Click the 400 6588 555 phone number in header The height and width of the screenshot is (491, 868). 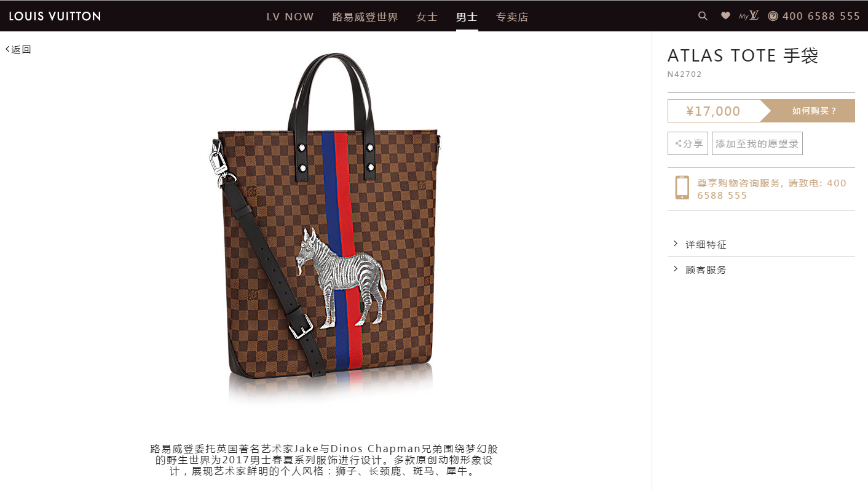[x=821, y=16]
